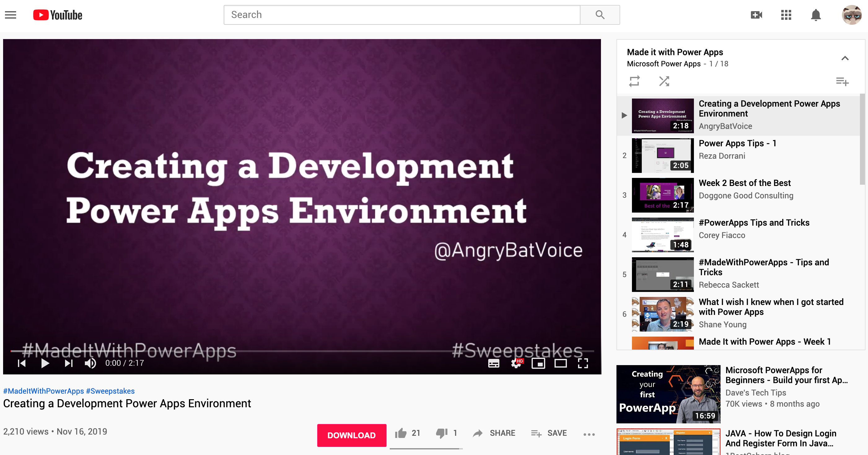Toggle subtitles/closed captions

[494, 363]
